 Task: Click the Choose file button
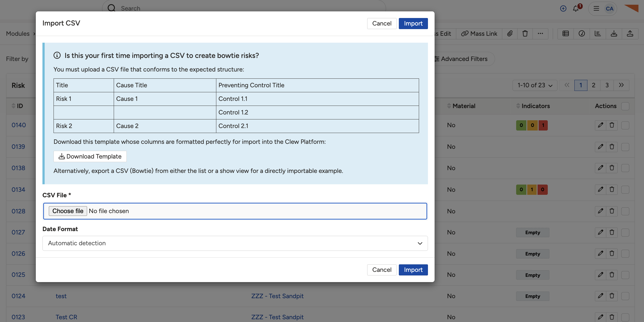[68, 211]
